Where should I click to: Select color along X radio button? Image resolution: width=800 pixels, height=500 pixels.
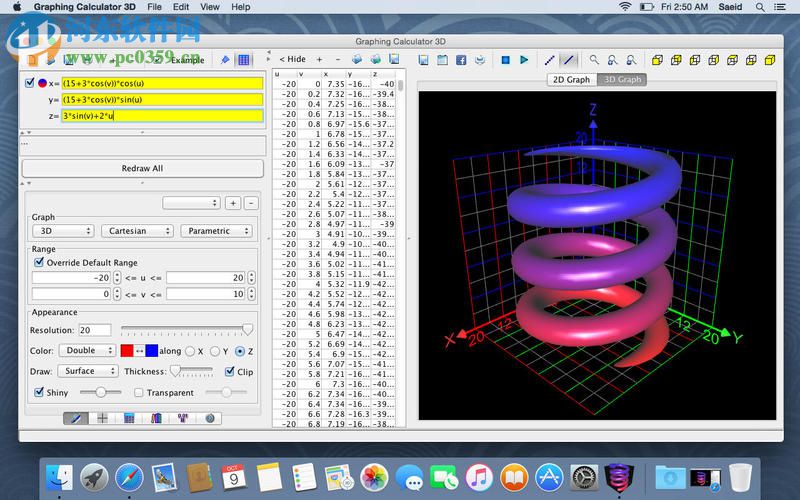[190, 351]
